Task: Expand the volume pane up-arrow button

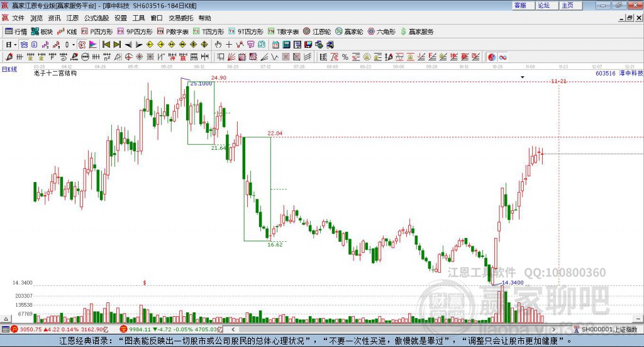Action: (6, 319)
